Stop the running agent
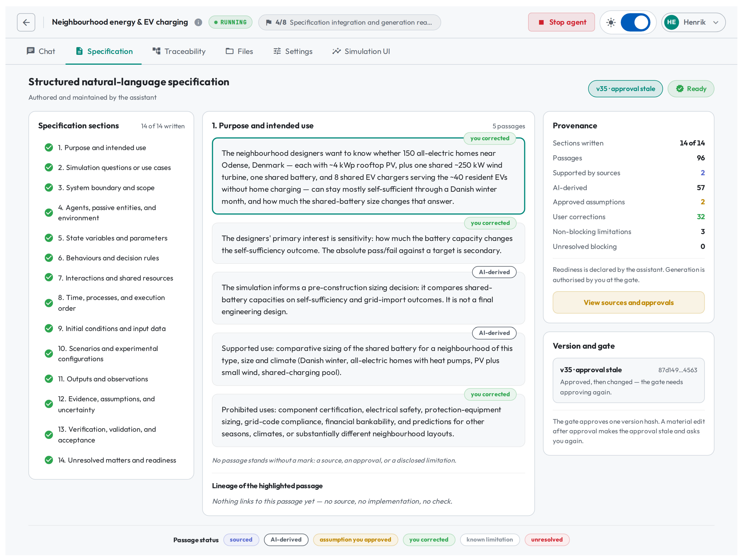 click(561, 22)
